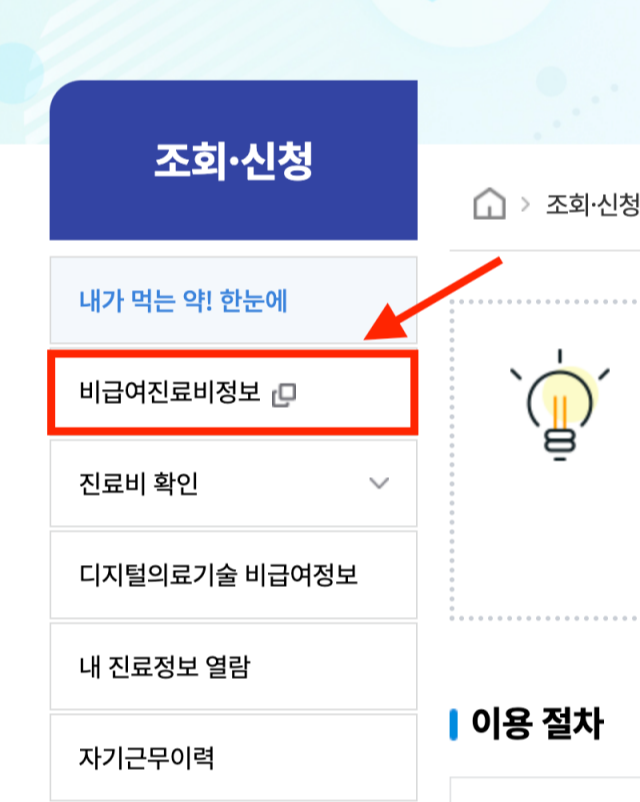Open 내 진료정보 열람 page
The width and height of the screenshot is (640, 802).
pos(233,666)
